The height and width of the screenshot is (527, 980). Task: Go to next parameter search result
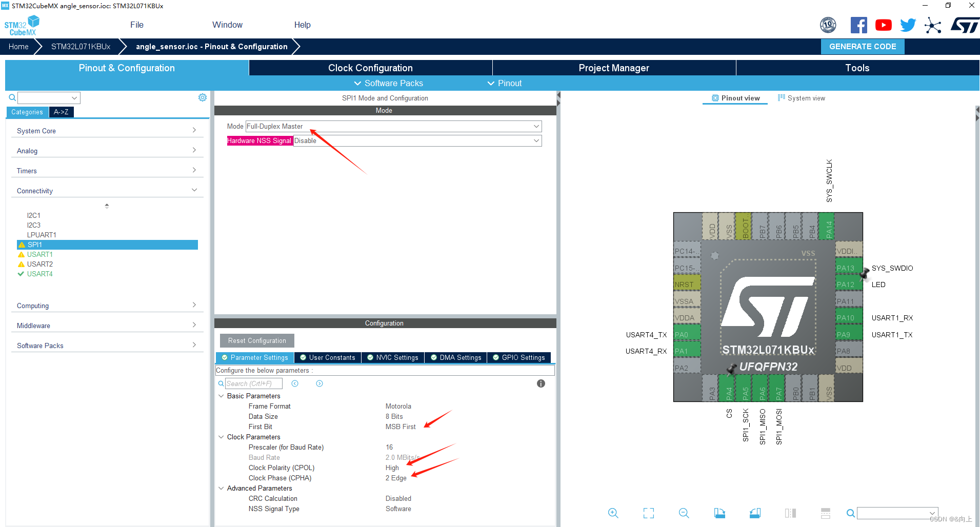319,383
